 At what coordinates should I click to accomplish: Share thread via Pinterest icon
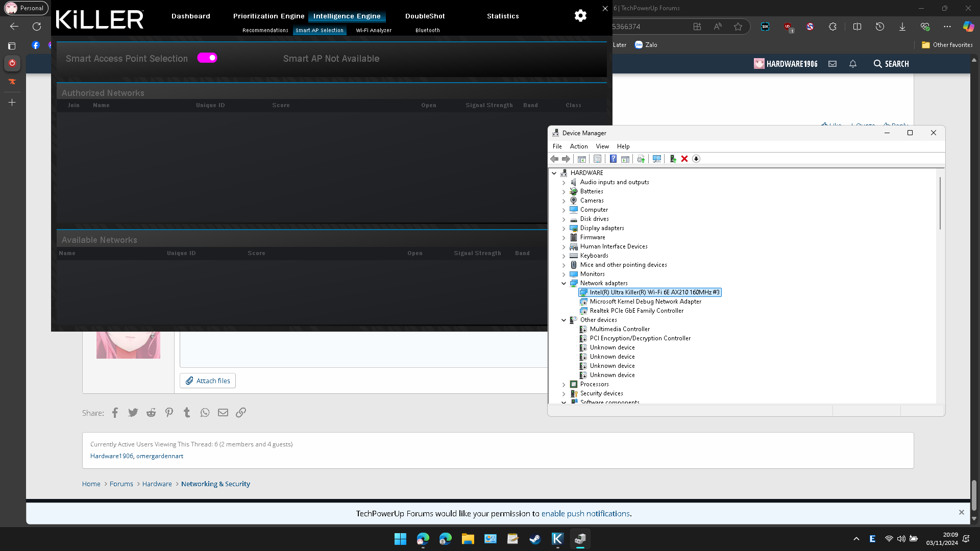click(x=169, y=413)
